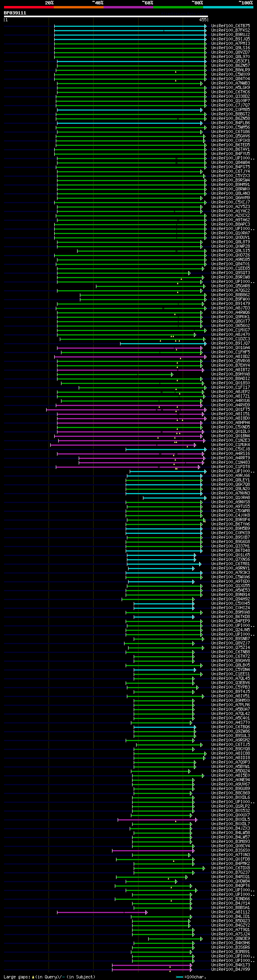Click the red under-20% identity legend bar
Image resolution: width=257 pixels, height=980 pixels.
[x=29, y=7]
